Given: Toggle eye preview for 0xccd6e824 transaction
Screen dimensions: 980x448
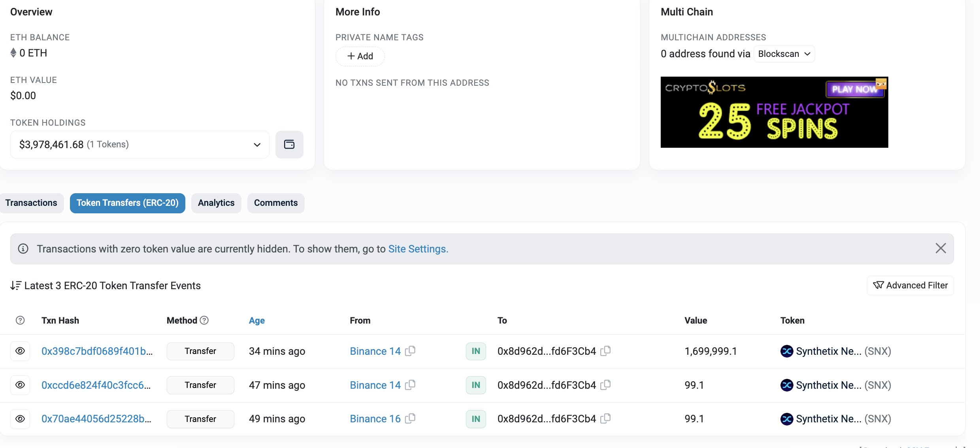Looking at the screenshot, I should point(20,385).
